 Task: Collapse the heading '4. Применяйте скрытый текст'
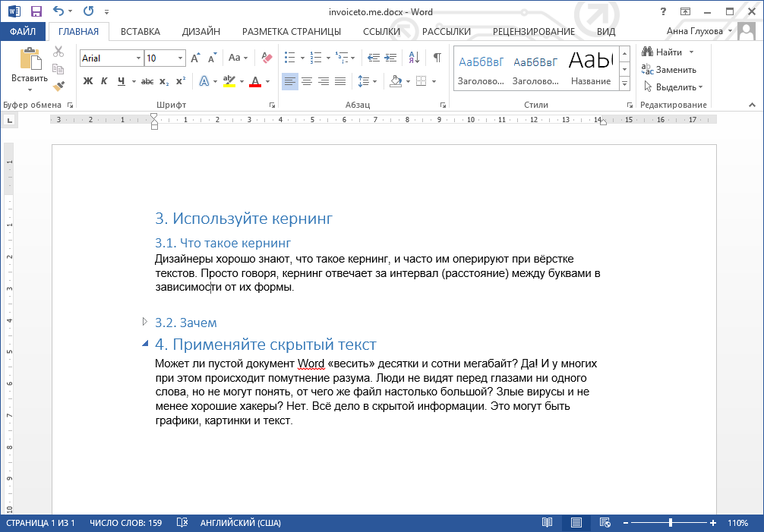(144, 344)
